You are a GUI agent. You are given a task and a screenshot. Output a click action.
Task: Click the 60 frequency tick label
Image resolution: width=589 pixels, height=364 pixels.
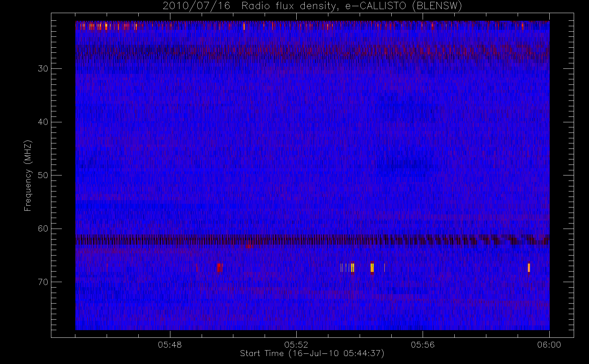point(43,229)
